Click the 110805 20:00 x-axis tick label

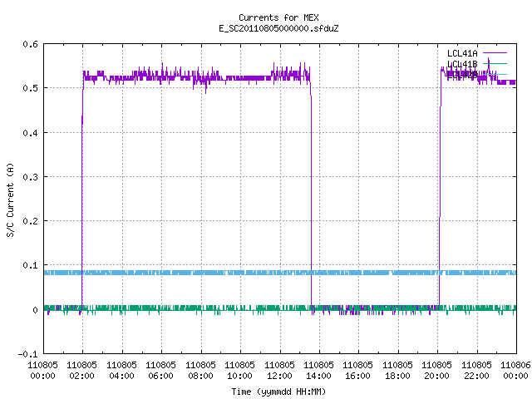(436, 370)
